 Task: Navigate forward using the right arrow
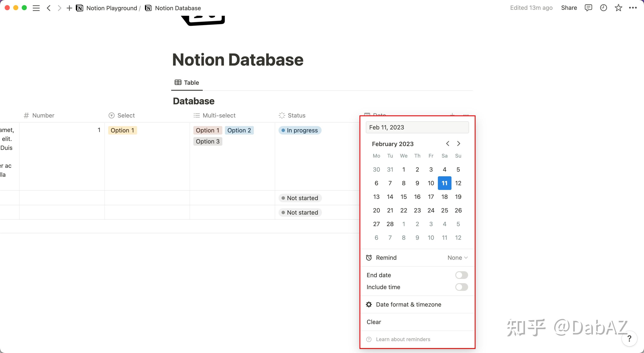[59, 8]
